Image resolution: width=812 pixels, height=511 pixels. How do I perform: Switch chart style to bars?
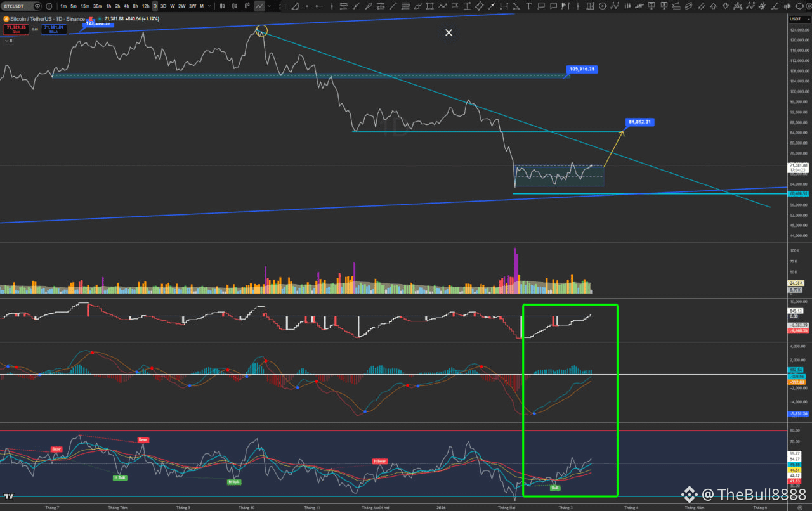222,6
